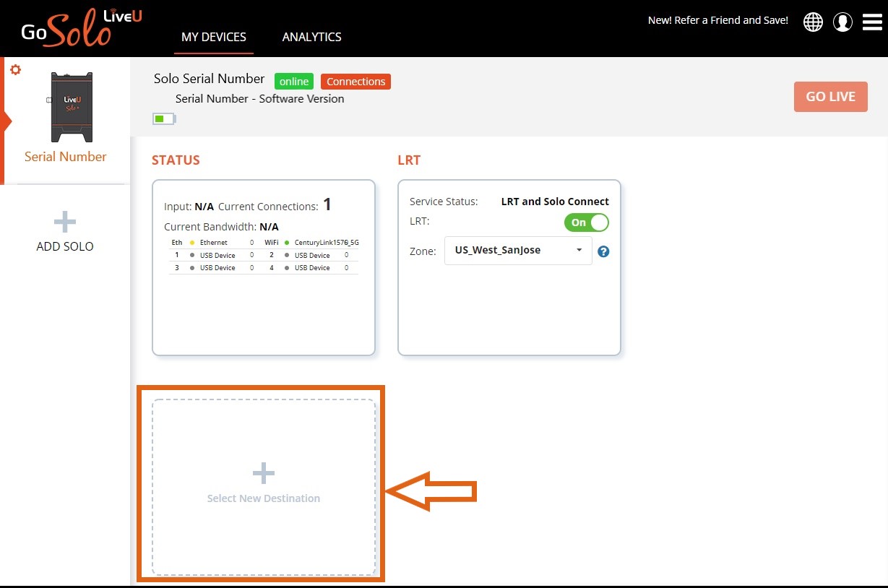Click the STATUS section heading
The width and height of the screenshot is (888, 588).
(176, 160)
